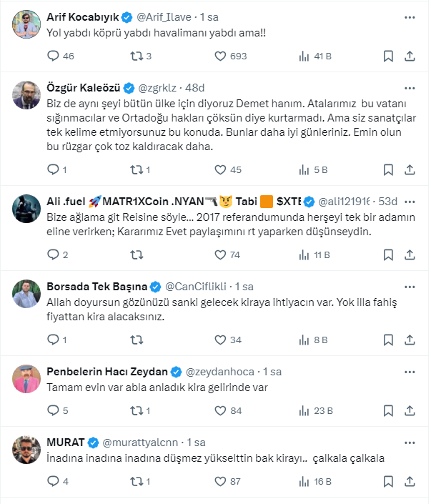Retweet the Borsada Tek Başına post
431x504 pixels.
click(137, 340)
